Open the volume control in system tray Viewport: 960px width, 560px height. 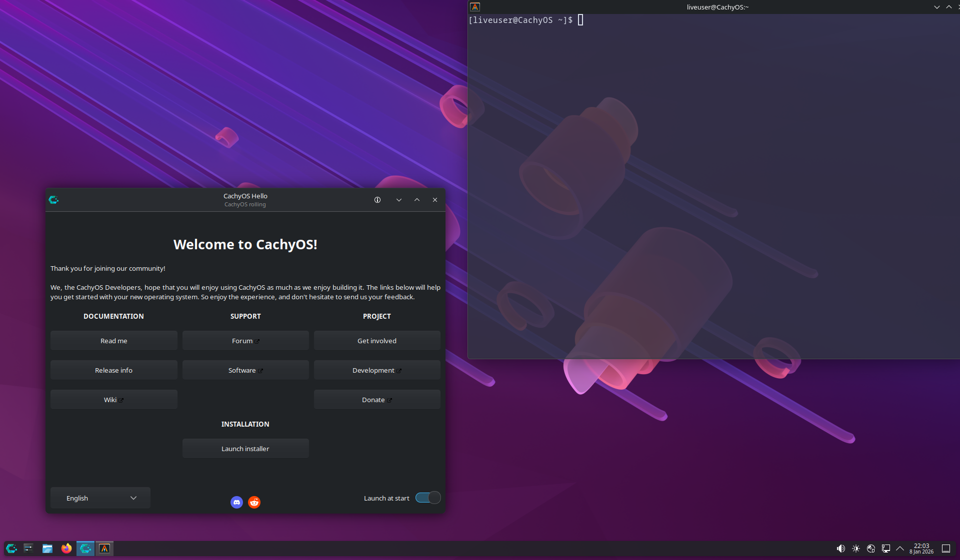pyautogui.click(x=840, y=548)
